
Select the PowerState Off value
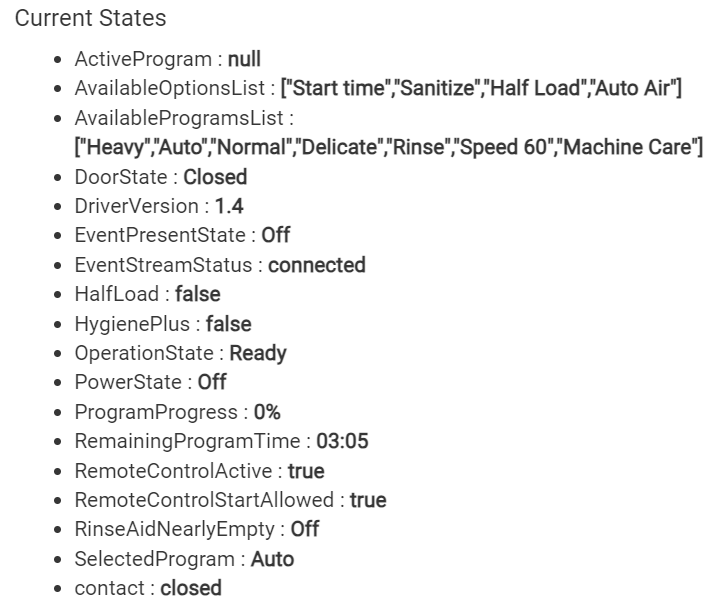click(x=212, y=382)
